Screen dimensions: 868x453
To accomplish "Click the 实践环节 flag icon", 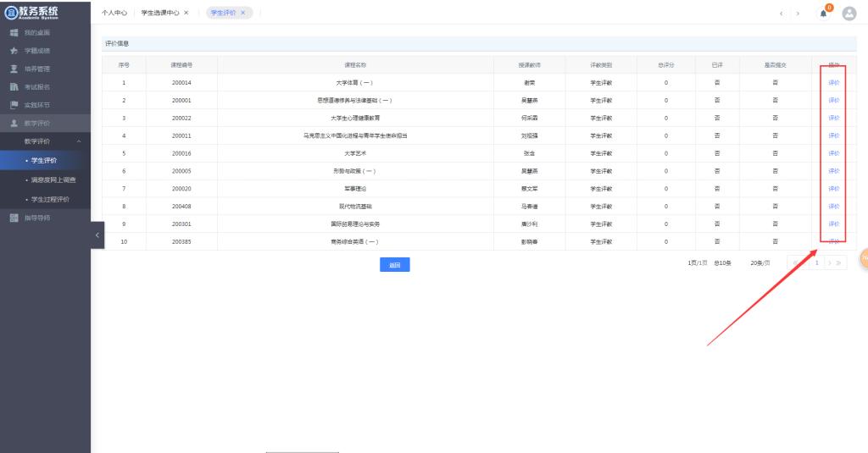I will pyautogui.click(x=14, y=105).
